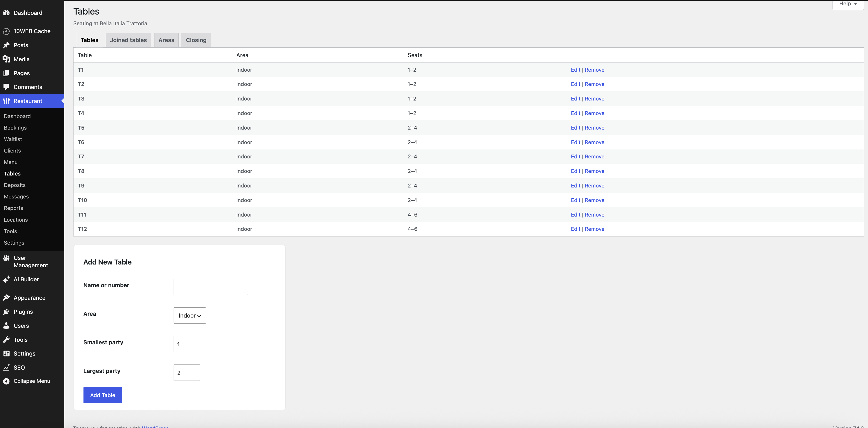
Task: Click the 4–6 seats value for T11
Action: coord(413,215)
